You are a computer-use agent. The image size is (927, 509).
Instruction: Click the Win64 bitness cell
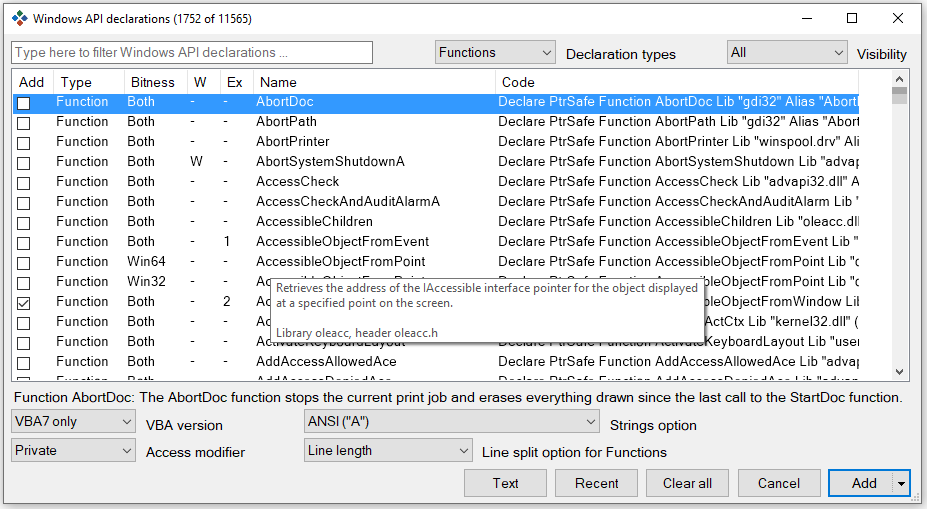[146, 261]
